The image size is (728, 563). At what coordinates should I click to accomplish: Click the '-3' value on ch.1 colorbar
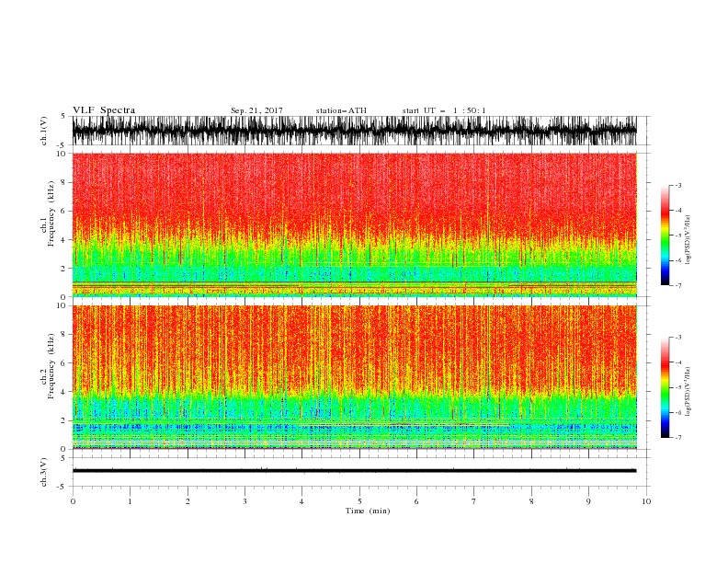click(677, 185)
